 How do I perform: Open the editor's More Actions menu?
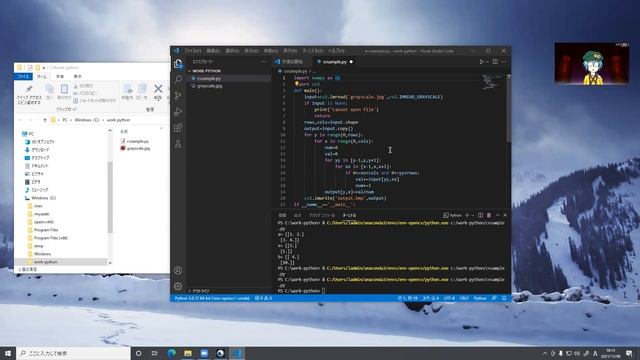pyautogui.click(x=504, y=62)
